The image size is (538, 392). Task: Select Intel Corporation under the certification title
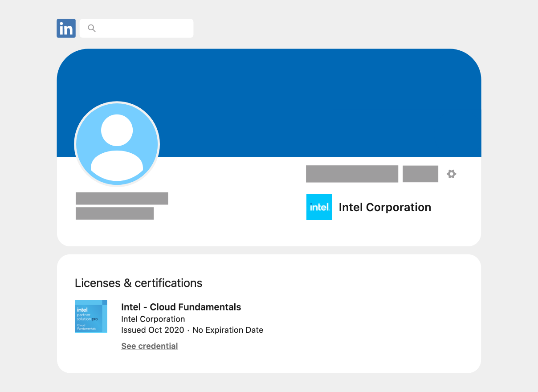click(x=153, y=319)
